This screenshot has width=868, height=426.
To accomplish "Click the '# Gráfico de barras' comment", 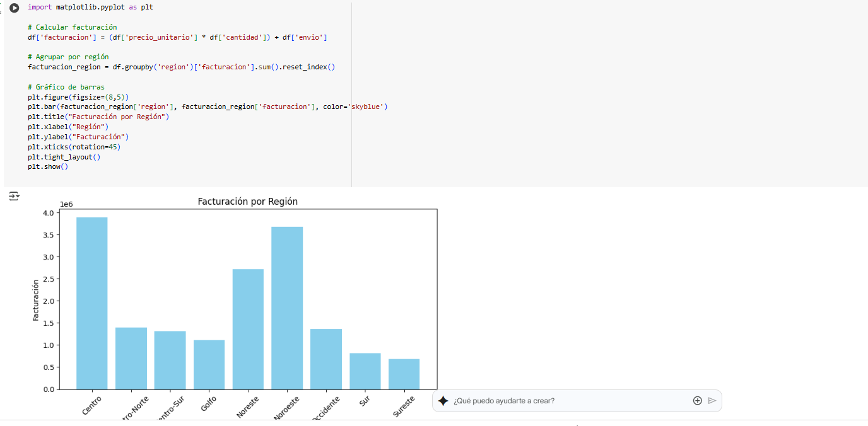I will click(x=66, y=87).
